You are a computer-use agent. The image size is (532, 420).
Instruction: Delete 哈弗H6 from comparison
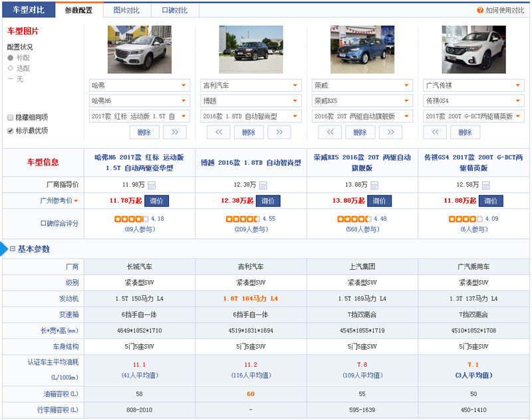click(144, 132)
